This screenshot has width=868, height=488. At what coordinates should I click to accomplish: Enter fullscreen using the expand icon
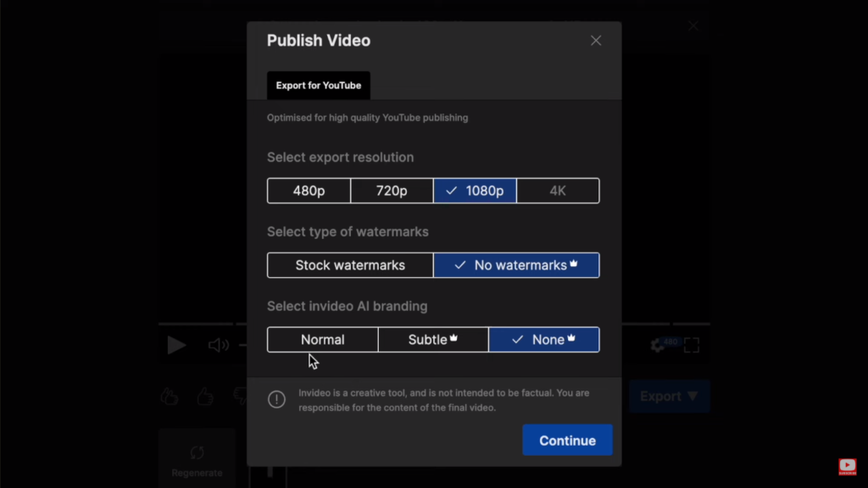coord(692,345)
